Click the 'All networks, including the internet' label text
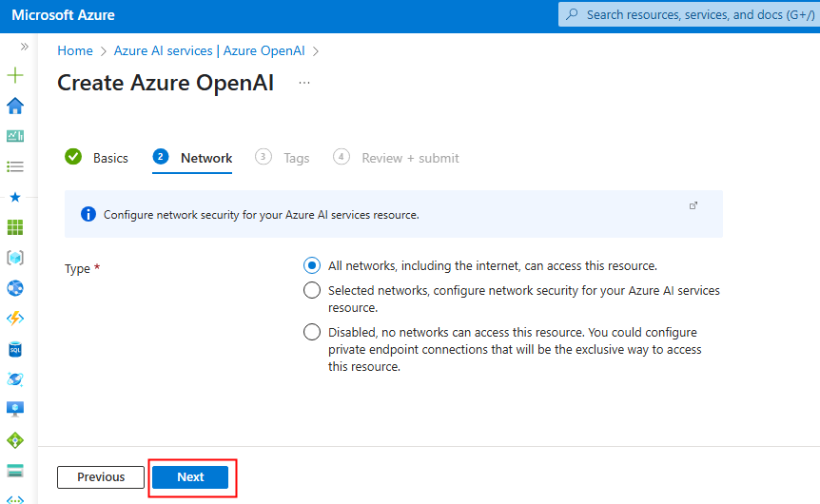This screenshot has width=820, height=504. pos(493,266)
